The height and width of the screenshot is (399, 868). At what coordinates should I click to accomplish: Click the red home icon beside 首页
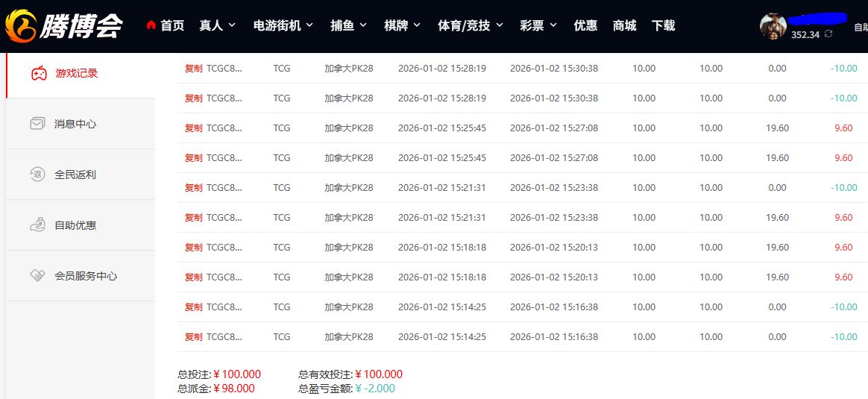(x=151, y=25)
